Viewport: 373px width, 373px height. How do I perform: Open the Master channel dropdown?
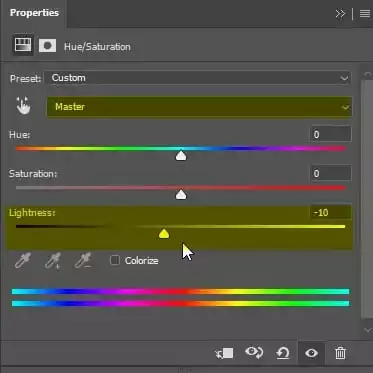coord(199,107)
